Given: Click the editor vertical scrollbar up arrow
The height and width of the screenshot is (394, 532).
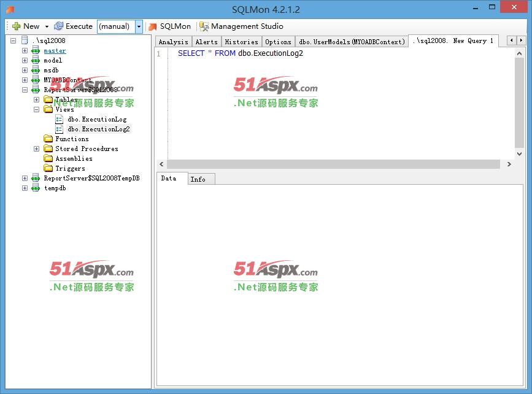Looking at the screenshot, I should point(519,53).
